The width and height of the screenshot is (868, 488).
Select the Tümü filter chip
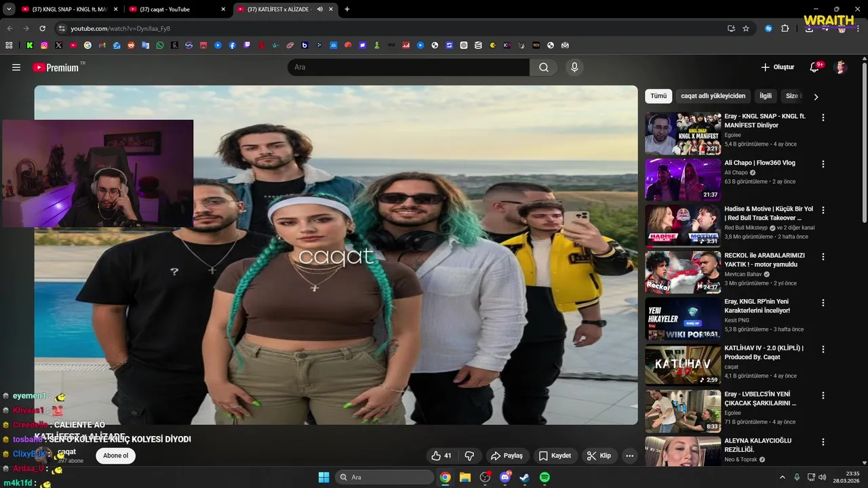point(658,96)
